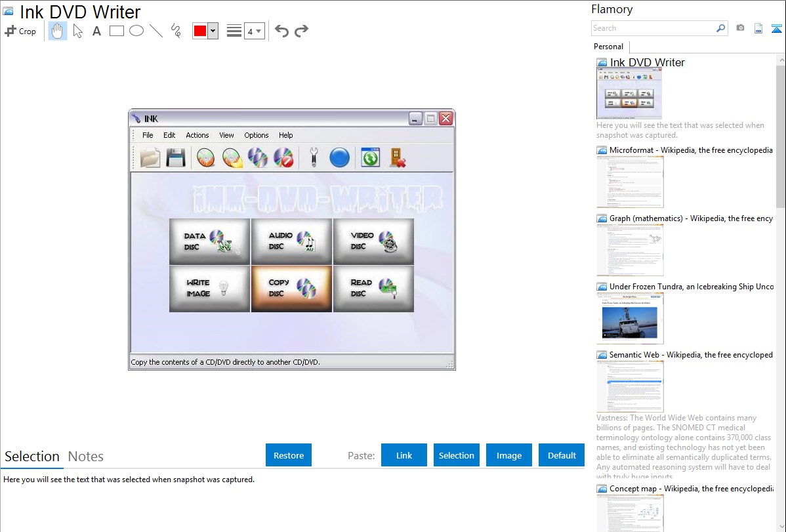Click the Default paste button
Screen dimensions: 786x532
[562, 455]
